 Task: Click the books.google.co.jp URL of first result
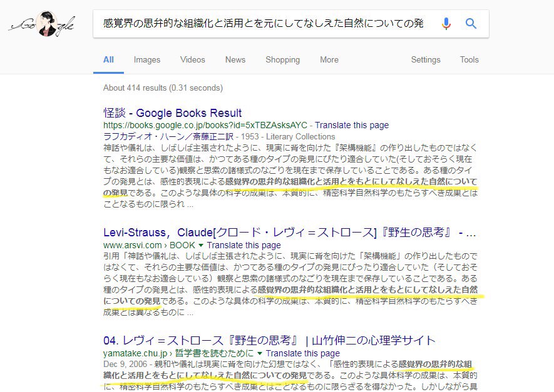205,125
